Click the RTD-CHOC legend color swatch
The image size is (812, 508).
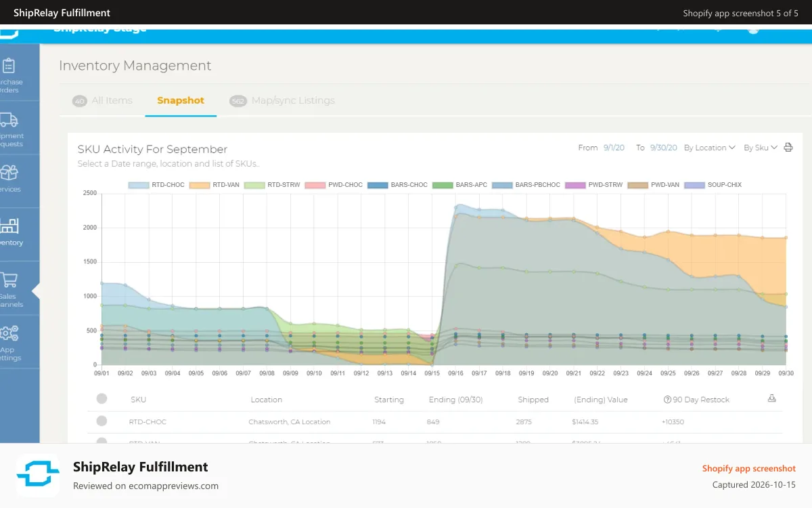(x=139, y=185)
